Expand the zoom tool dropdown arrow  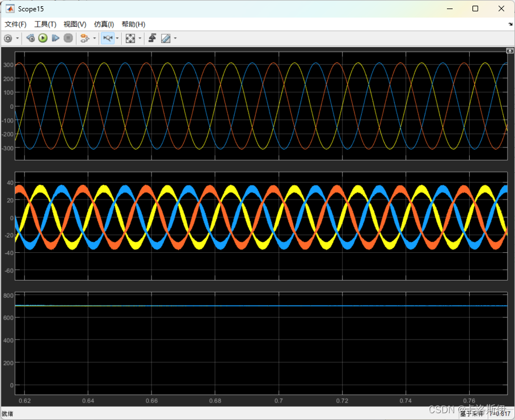(x=117, y=39)
